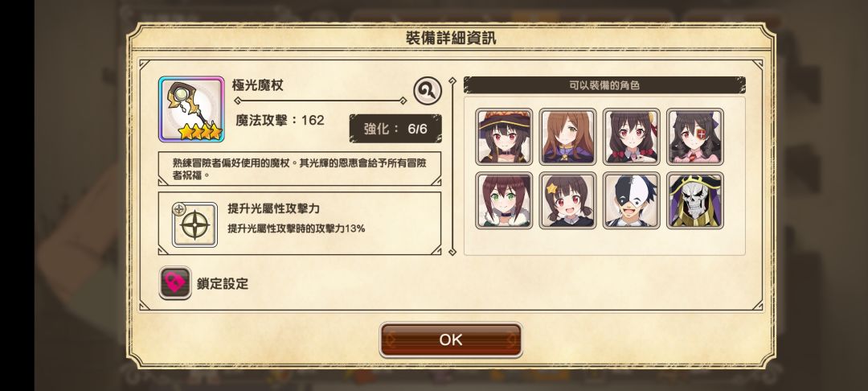Click the four-star rarity rating
This screenshot has width=868, height=391.
pos(200,132)
